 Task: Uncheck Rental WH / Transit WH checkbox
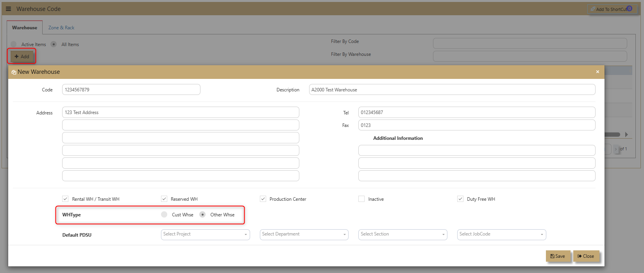(65, 199)
